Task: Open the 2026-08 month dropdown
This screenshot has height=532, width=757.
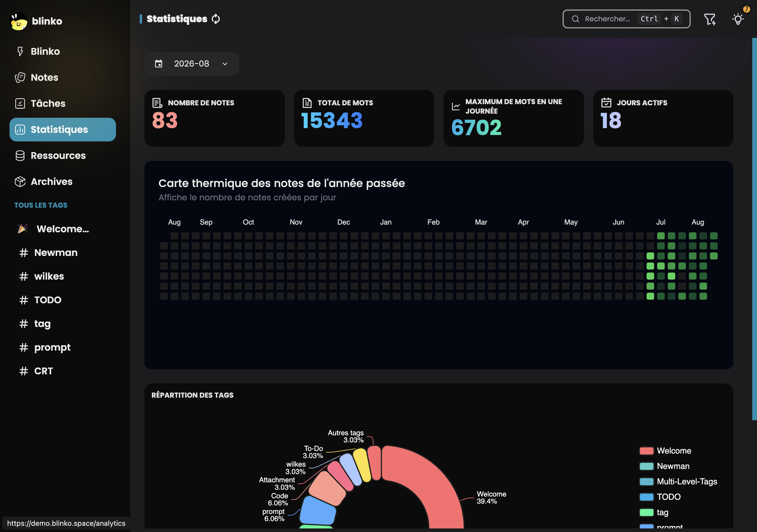Action: pyautogui.click(x=192, y=64)
